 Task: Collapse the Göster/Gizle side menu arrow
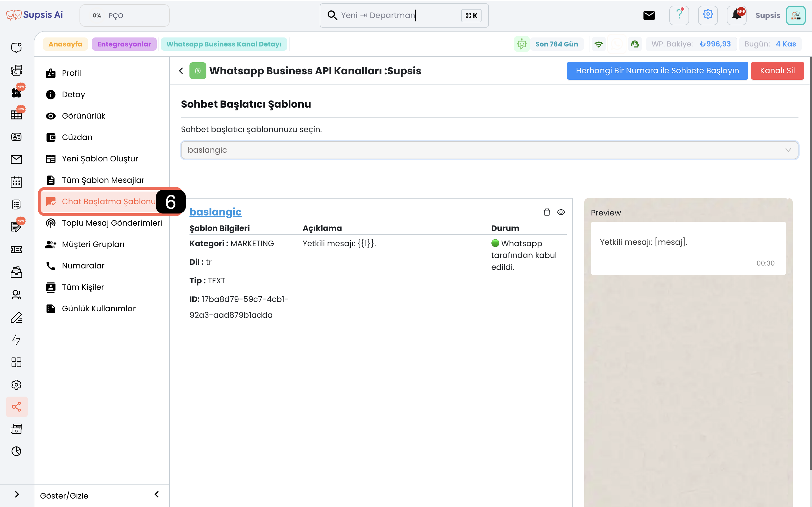(x=157, y=495)
